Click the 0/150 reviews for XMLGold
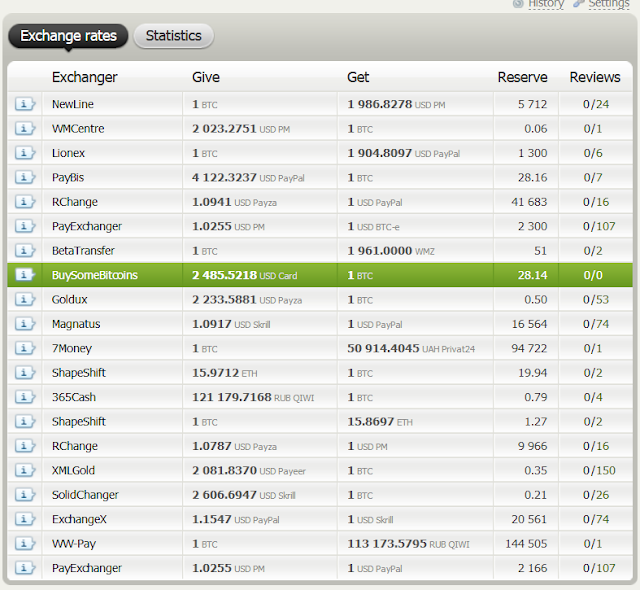Viewport: 640px width, 590px height. click(x=599, y=470)
